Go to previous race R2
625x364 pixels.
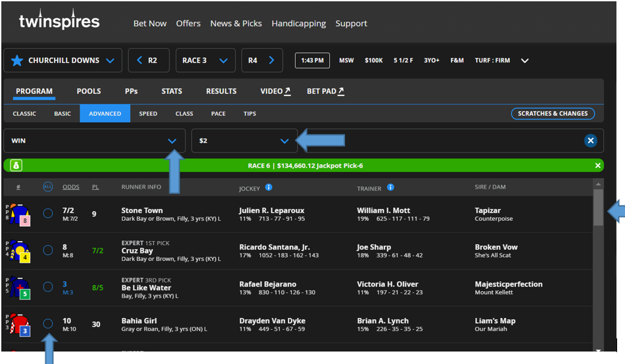(149, 60)
